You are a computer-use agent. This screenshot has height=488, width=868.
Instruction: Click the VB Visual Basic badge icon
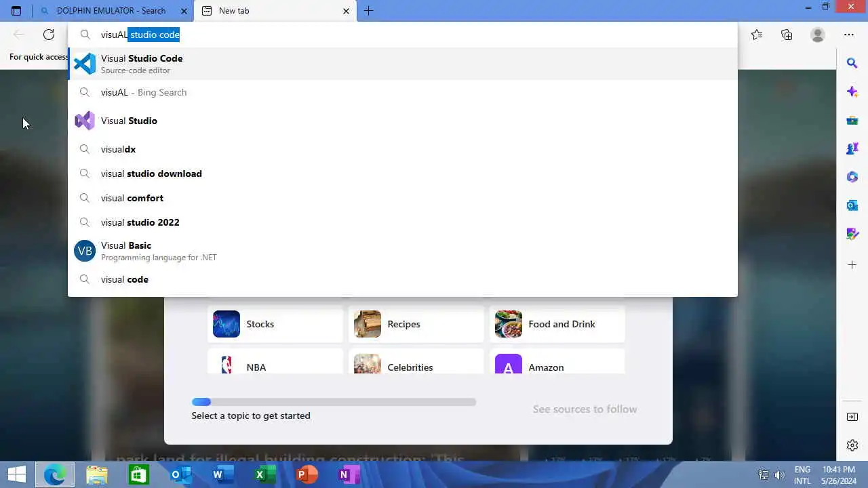(85, 251)
